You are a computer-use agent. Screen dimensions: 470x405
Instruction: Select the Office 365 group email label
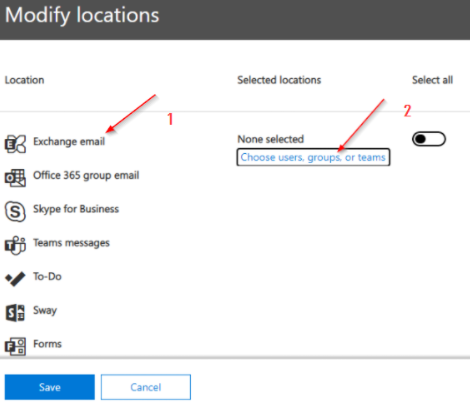(x=86, y=175)
